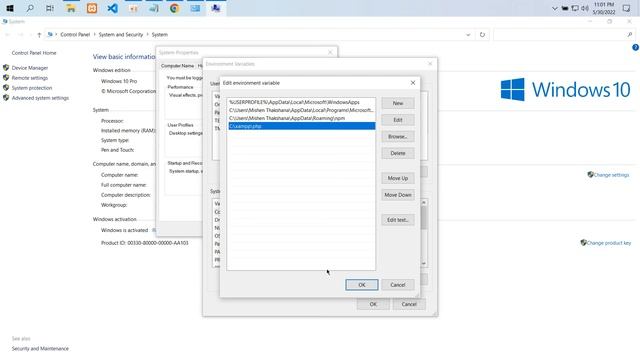Select the active System taskbar icon
Image resolution: width=640 pixels, height=360 pixels.
[216, 8]
